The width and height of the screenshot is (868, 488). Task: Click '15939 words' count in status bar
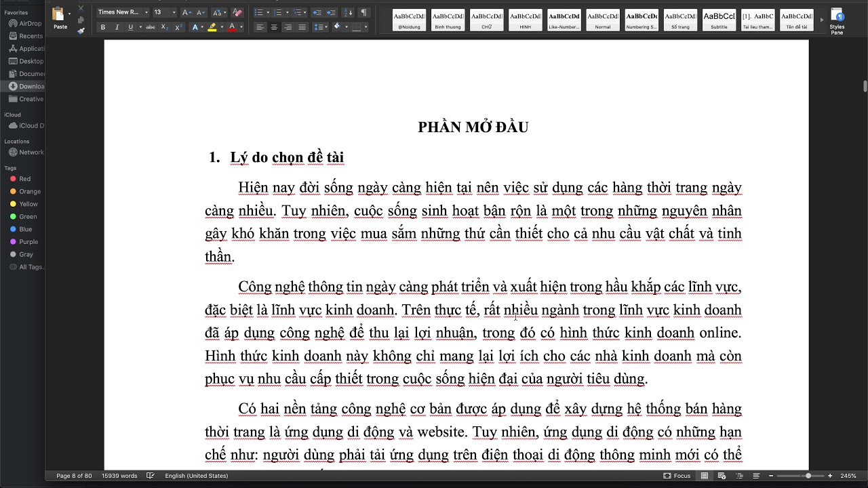click(x=119, y=476)
